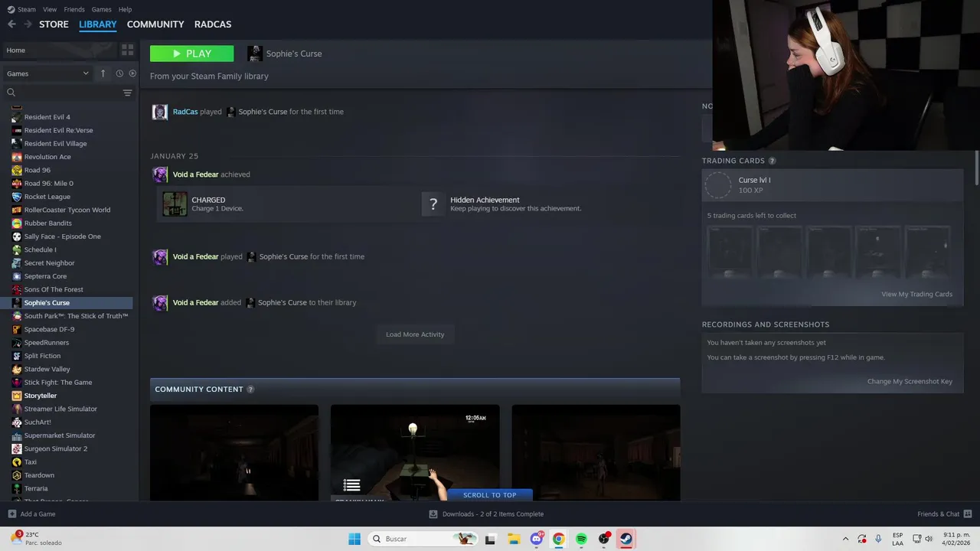Click the Sons Of The Forest game icon
This screenshot has width=980, height=551.
[17, 289]
